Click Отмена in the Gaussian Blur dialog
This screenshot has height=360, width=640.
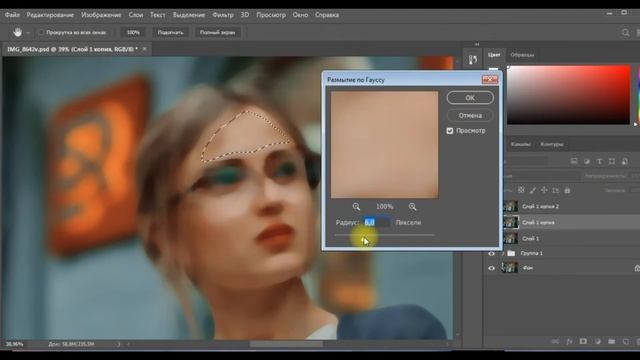(470, 116)
